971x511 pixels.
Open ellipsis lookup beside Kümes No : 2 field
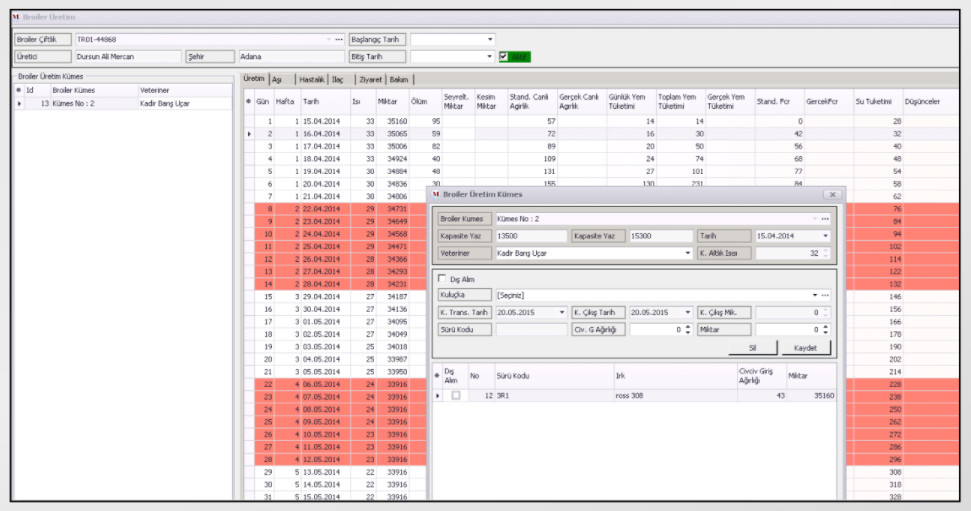point(825,219)
